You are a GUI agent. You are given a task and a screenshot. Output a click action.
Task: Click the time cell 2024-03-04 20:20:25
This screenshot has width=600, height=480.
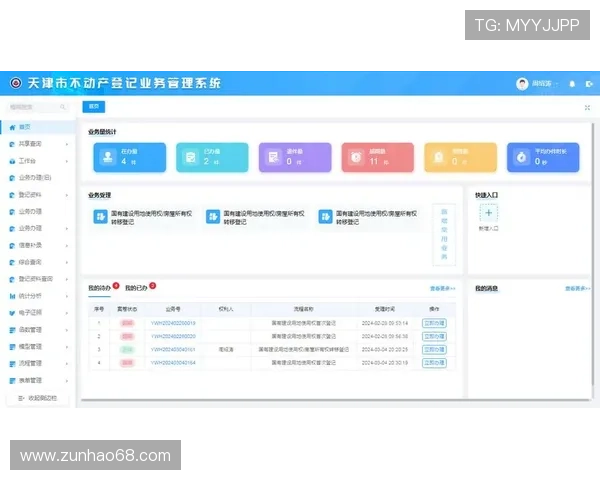pyautogui.click(x=385, y=349)
